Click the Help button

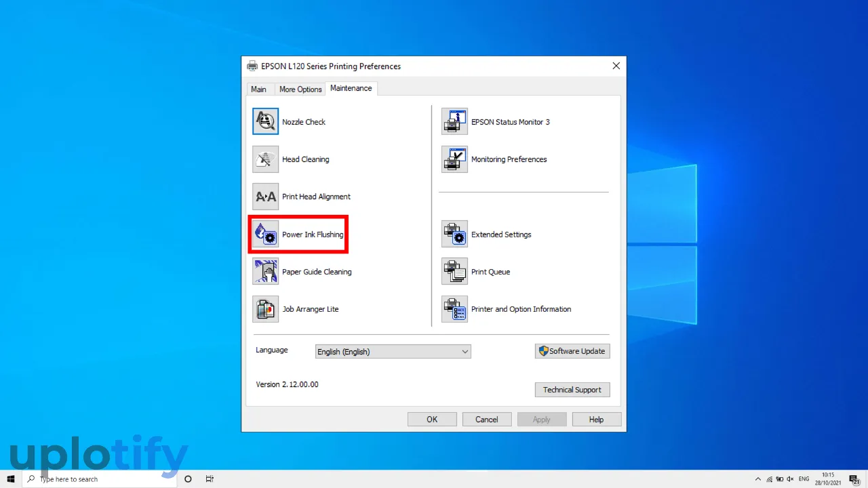point(597,420)
